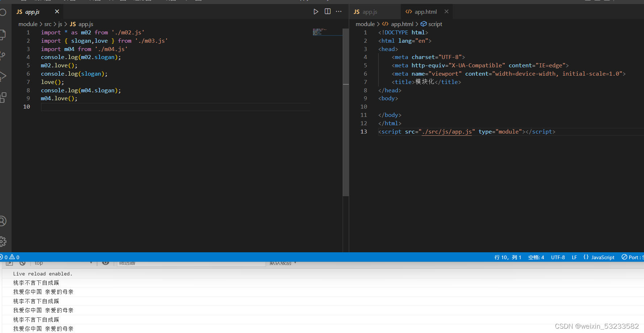Image resolution: width=644 pixels, height=333 pixels.
Task: Switch to the app.js tab in right group
Action: (369, 11)
